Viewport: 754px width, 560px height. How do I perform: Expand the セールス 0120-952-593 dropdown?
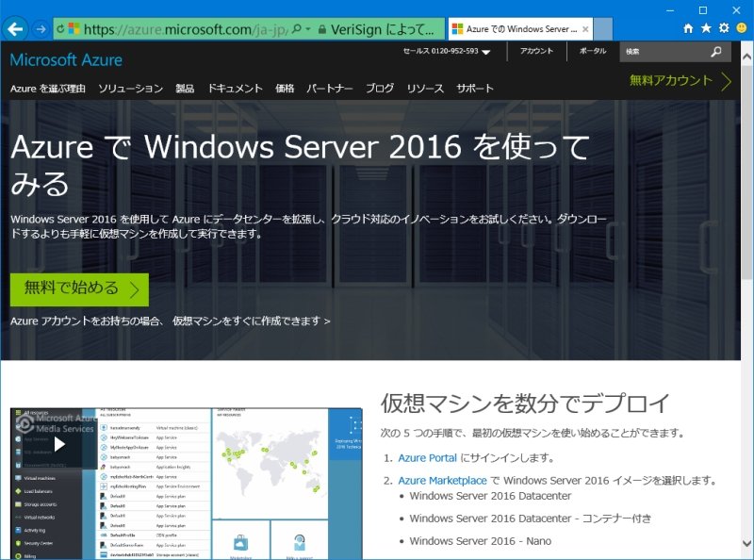click(x=446, y=51)
